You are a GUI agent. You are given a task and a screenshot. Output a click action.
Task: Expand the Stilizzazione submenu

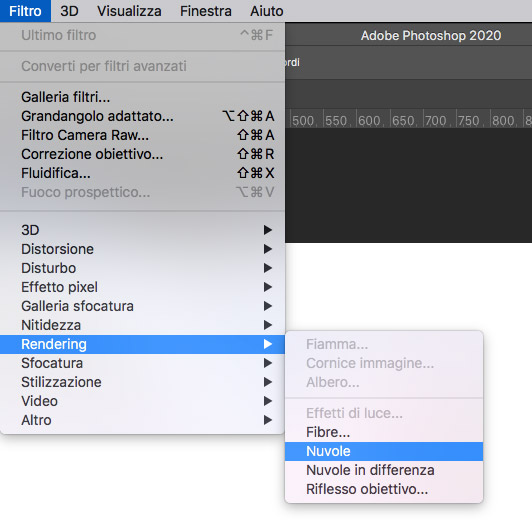142,382
